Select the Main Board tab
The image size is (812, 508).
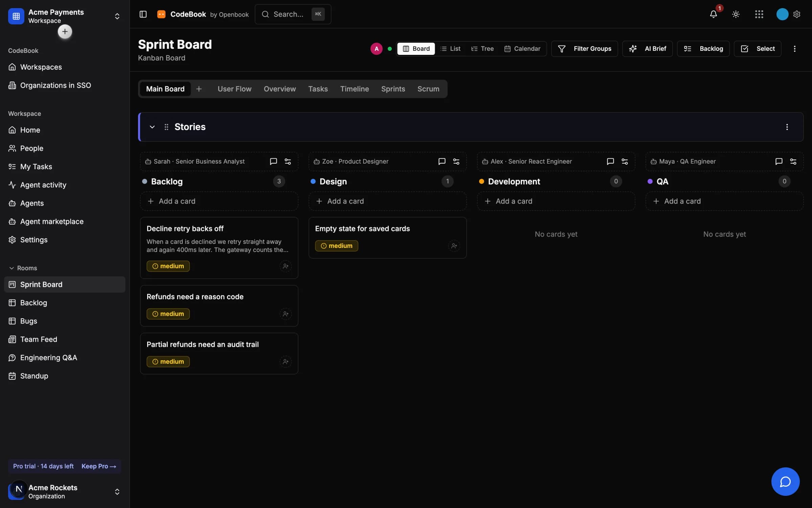165,89
